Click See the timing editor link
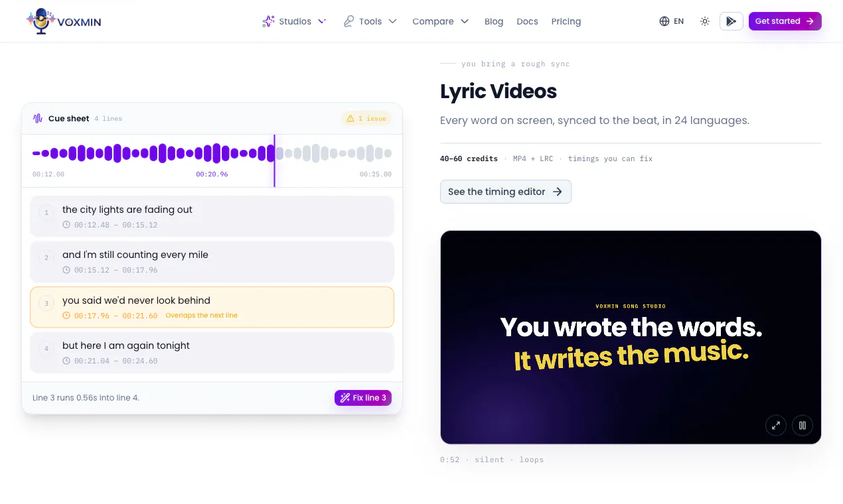Viewport: 843px width, 504px height. click(506, 192)
